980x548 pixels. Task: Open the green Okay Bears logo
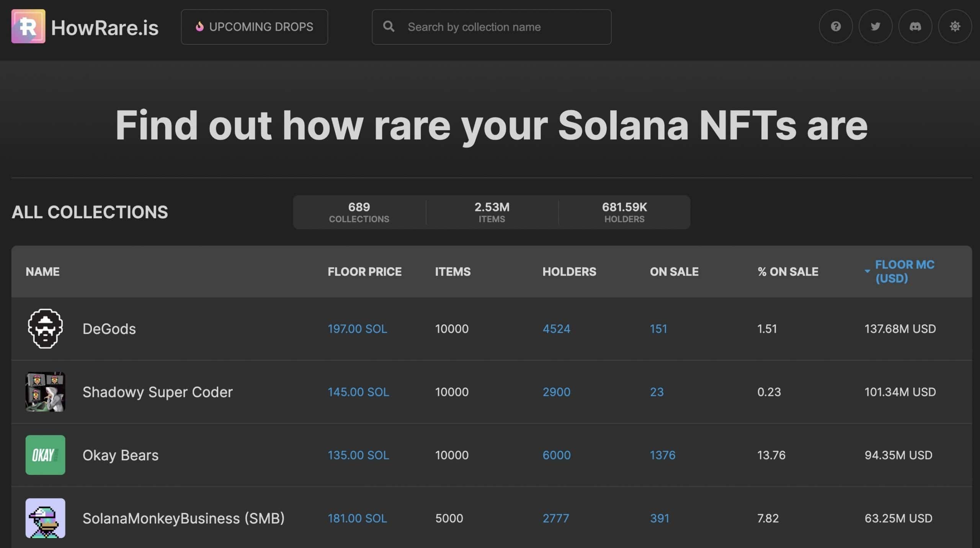tap(45, 455)
